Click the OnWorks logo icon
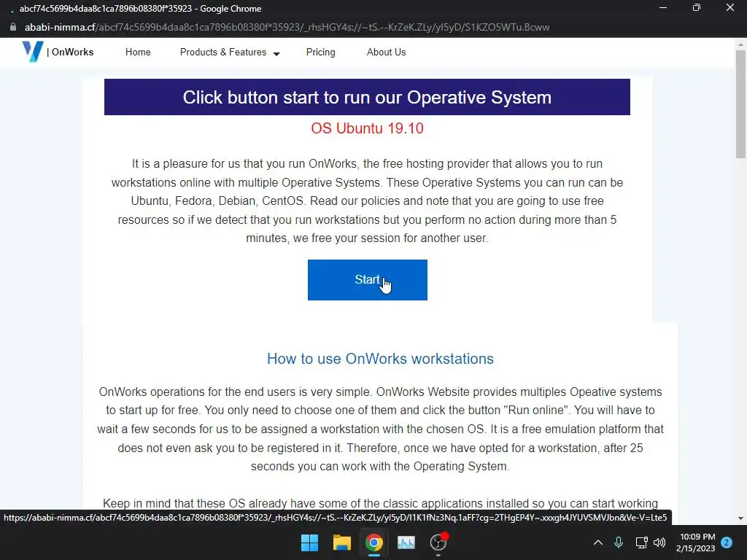This screenshot has width=747, height=560. [x=32, y=52]
